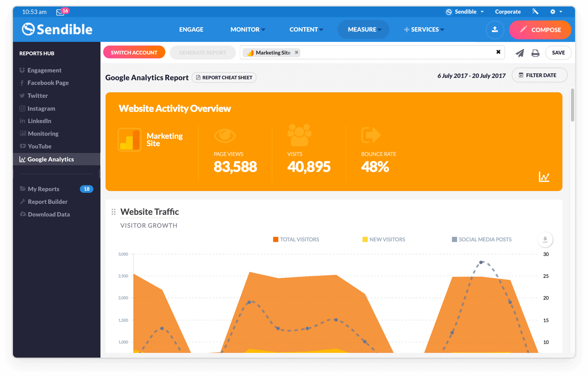This screenshot has height=377, width=588.
Task: Click the upload icon beside Compose
Action: pyautogui.click(x=495, y=30)
